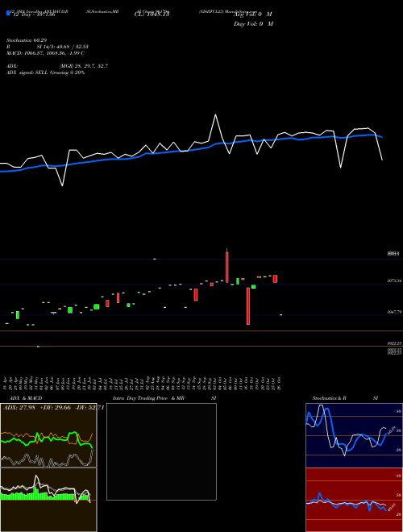This screenshot has width=403, height=532.
Task: Click the Avg Vol: 0 M label
Action: point(253,15)
